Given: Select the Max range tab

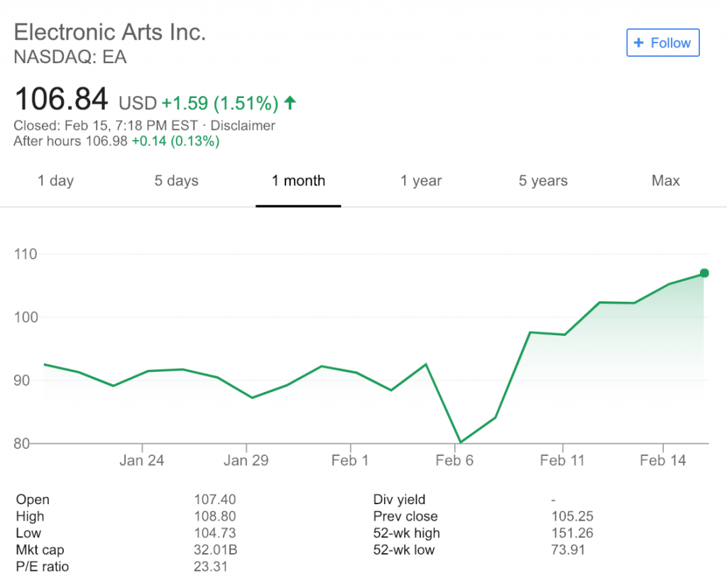Looking at the screenshot, I should click(665, 180).
